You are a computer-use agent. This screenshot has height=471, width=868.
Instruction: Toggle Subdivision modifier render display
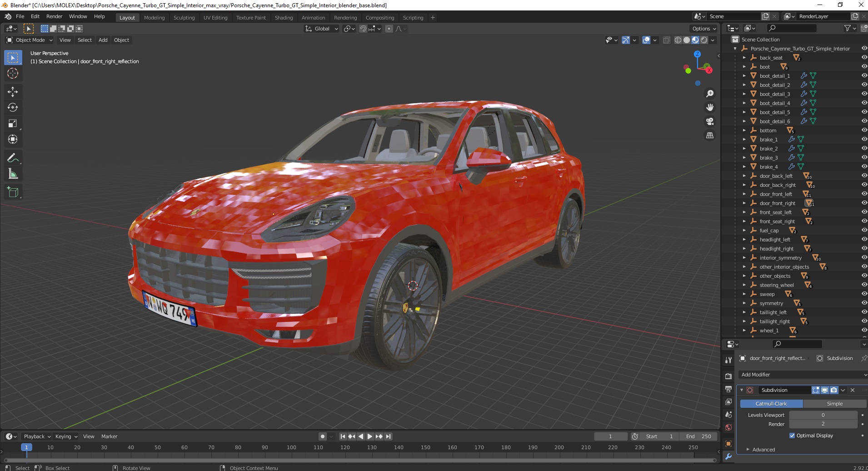(x=834, y=390)
